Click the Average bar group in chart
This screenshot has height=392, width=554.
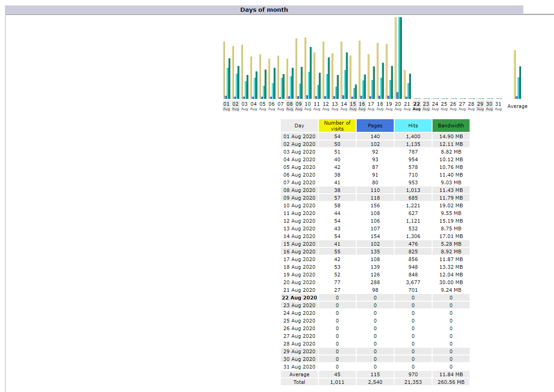pos(517,75)
